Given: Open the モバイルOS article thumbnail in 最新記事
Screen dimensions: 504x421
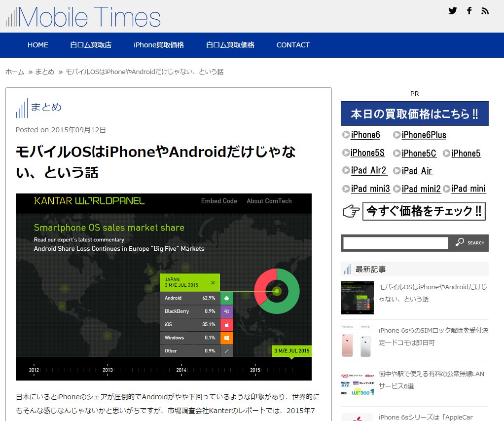Looking at the screenshot, I should pyautogui.click(x=357, y=298).
